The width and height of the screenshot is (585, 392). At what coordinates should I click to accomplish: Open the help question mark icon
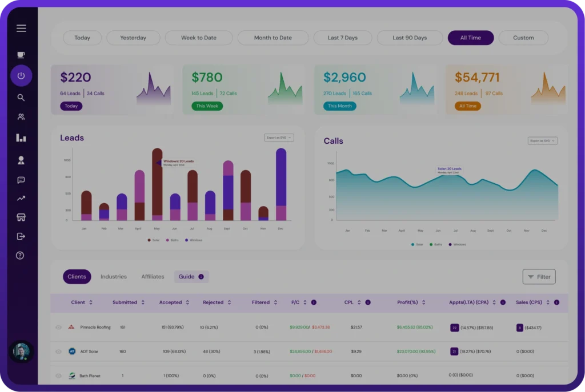(x=20, y=256)
